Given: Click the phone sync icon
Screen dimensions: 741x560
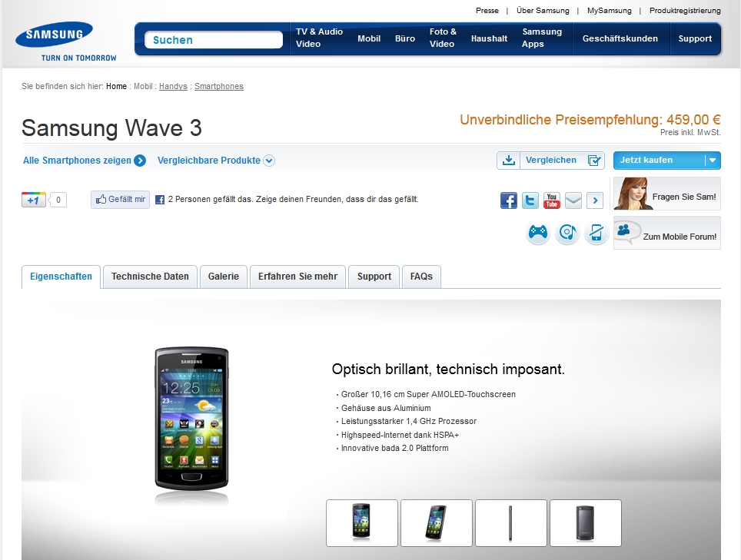Looking at the screenshot, I should pos(596,233).
